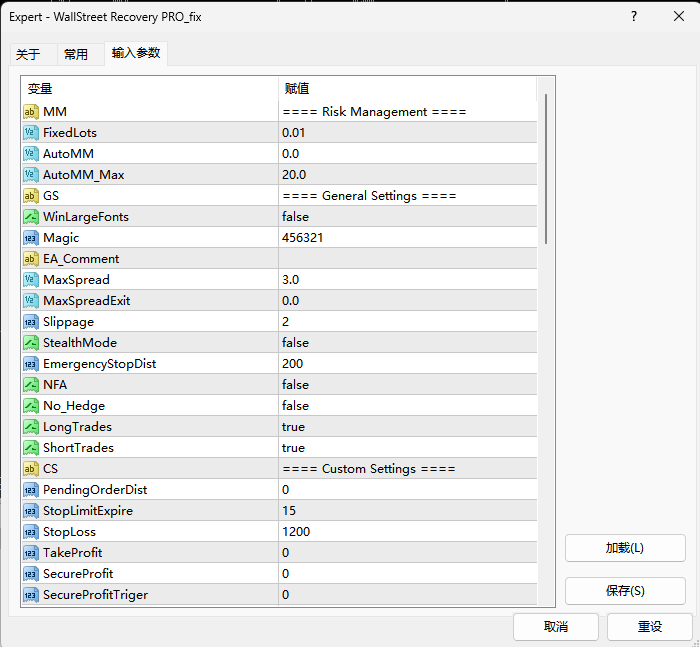Click the 加载(L) button

tap(625, 548)
